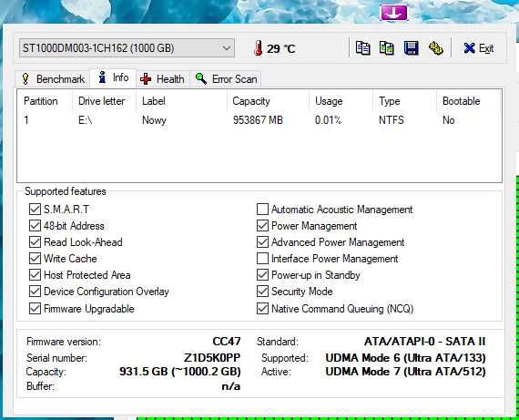The height and width of the screenshot is (420, 519).
Task: Toggle Device Configuration Overlay checkbox
Action: coord(35,292)
